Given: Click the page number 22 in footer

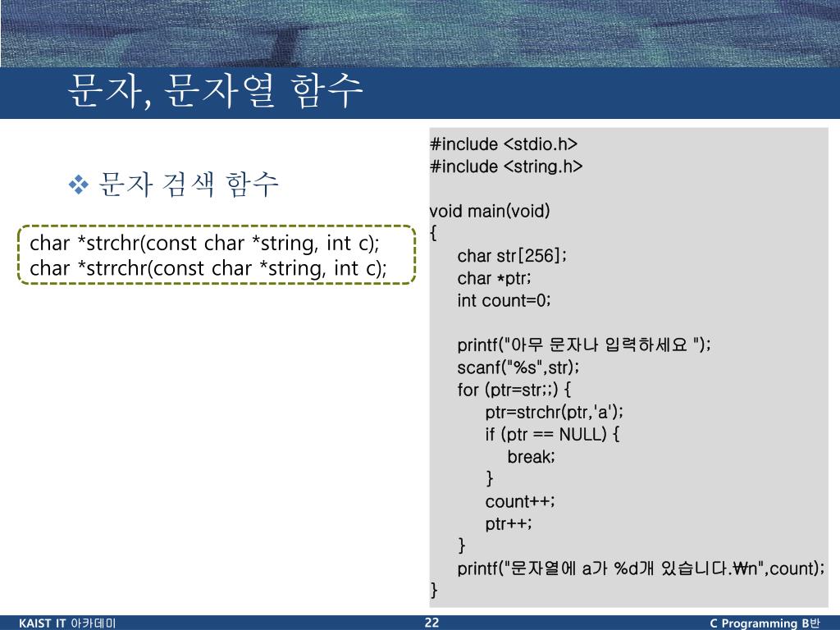Looking at the screenshot, I should tap(431, 623).
